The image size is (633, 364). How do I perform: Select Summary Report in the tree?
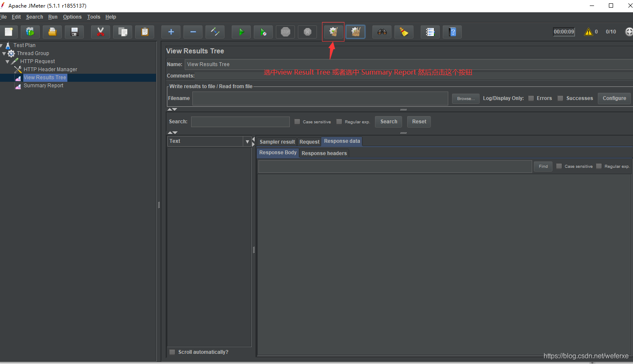(43, 86)
